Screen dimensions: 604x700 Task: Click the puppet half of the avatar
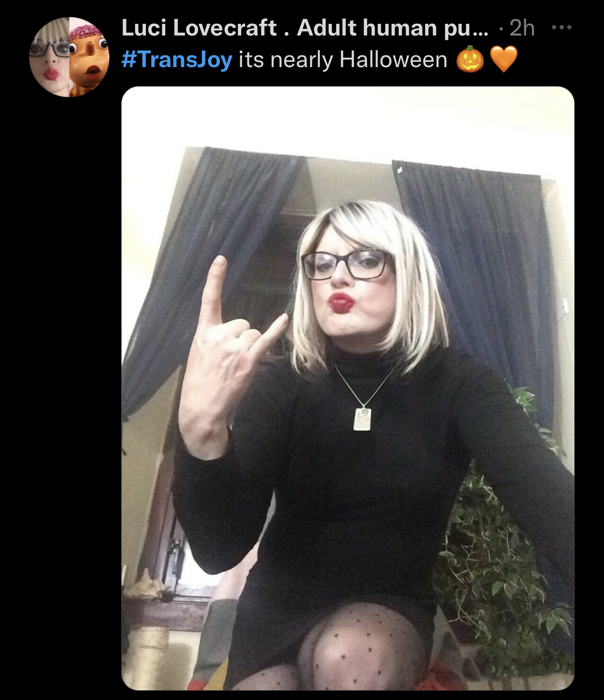pos(89,57)
